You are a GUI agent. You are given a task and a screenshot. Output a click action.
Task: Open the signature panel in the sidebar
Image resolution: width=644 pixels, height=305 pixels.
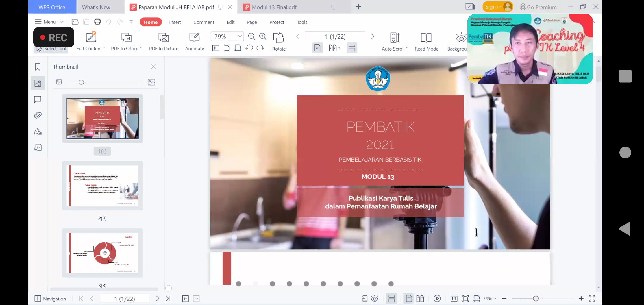pyautogui.click(x=38, y=131)
